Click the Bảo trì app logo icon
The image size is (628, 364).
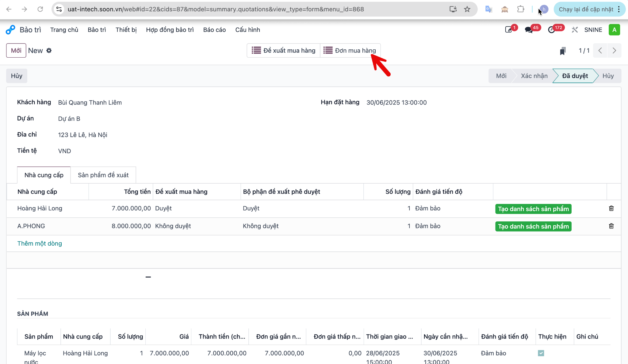10,30
